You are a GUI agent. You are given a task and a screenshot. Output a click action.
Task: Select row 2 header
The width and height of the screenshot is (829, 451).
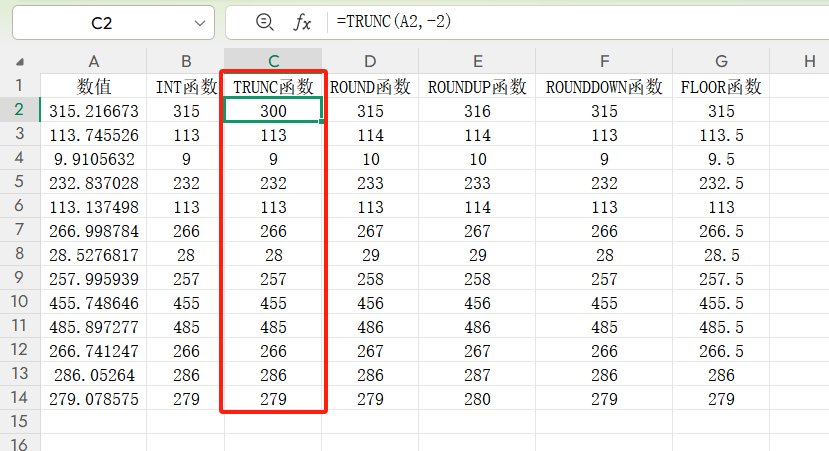click(20, 109)
